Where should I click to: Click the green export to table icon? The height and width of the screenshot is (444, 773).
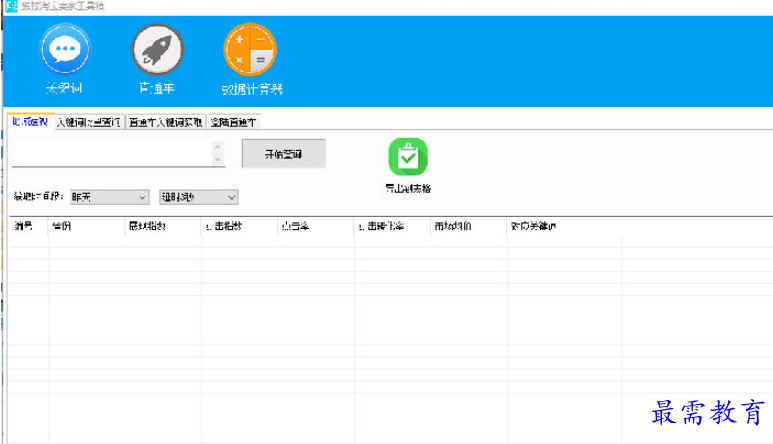point(408,158)
